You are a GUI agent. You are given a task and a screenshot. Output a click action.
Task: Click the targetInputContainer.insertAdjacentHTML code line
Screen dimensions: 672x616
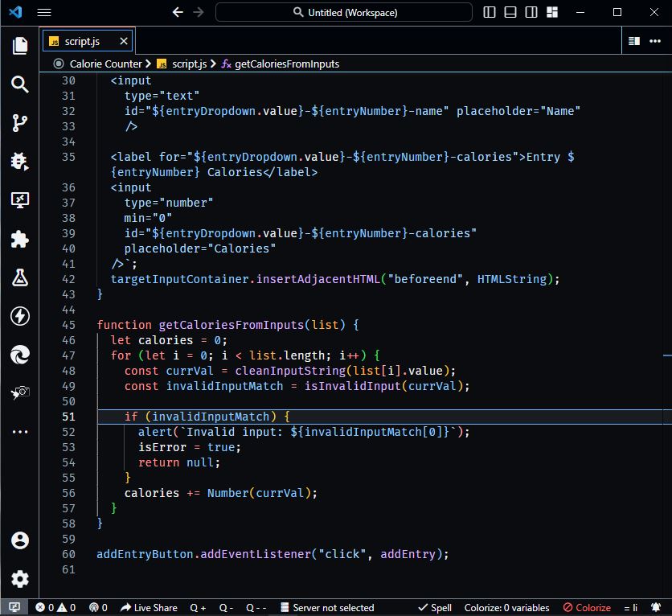(x=335, y=279)
